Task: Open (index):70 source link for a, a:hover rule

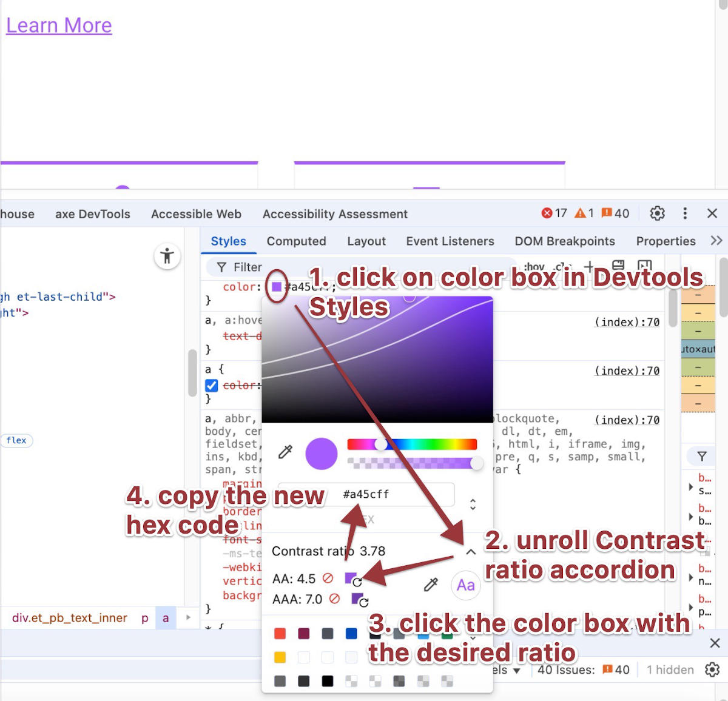Action: pyautogui.click(x=627, y=322)
